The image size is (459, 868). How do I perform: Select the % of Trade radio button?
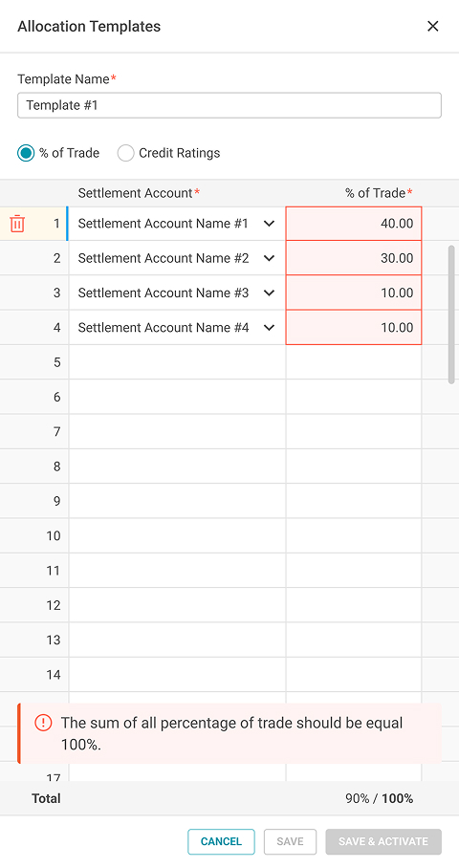coord(26,153)
